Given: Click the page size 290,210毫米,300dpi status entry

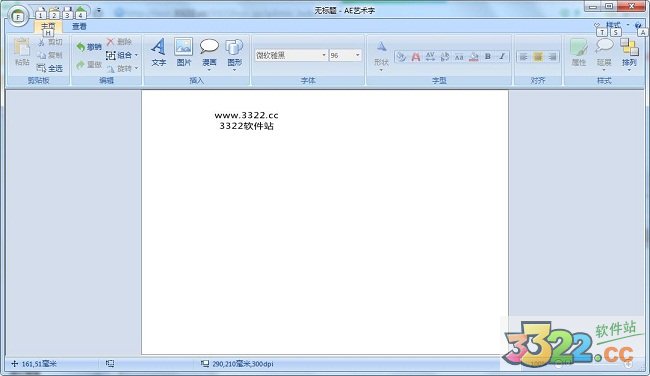Looking at the screenshot, I should click(x=238, y=364).
